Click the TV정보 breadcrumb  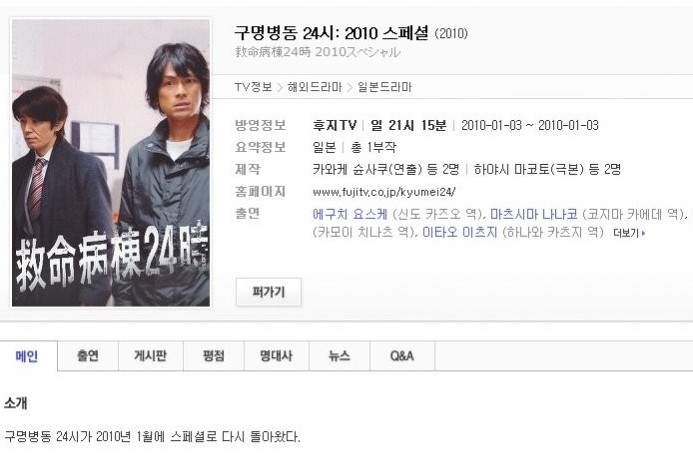(x=253, y=87)
